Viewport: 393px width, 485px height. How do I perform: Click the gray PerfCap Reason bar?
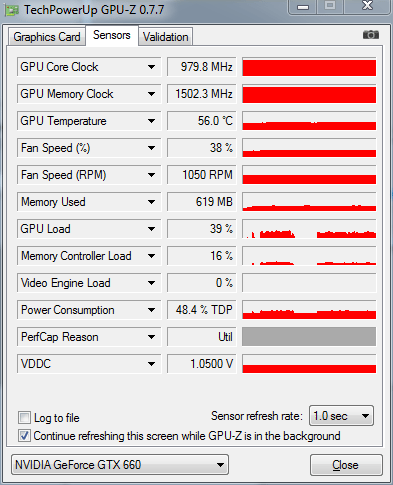[x=309, y=337]
